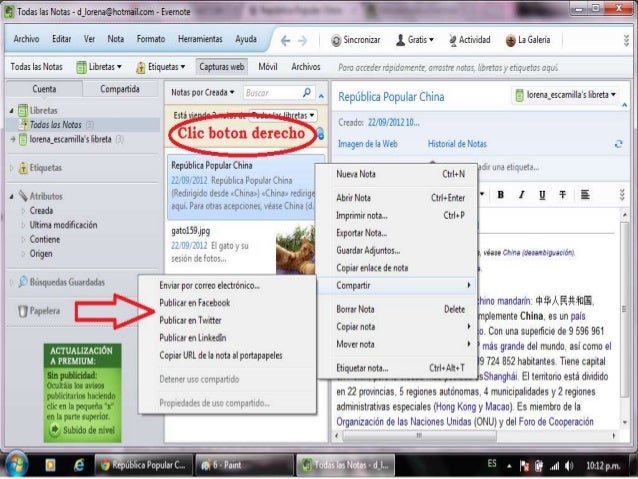
Task: Toggle underline formatting in the editor
Action: click(542, 195)
